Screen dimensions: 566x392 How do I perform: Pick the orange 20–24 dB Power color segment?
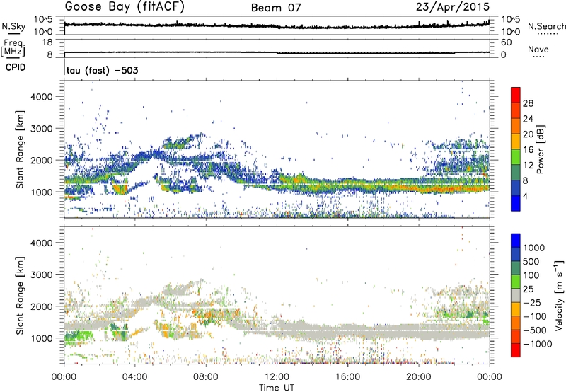tap(516, 126)
